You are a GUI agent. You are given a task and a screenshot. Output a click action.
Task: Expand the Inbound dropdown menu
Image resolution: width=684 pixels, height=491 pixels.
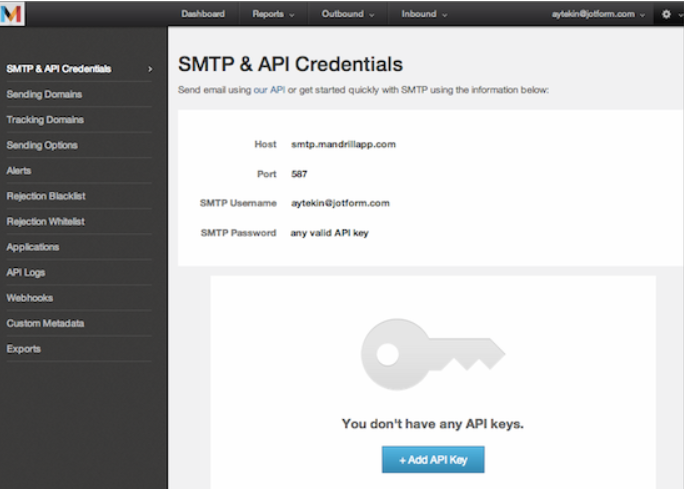424,14
